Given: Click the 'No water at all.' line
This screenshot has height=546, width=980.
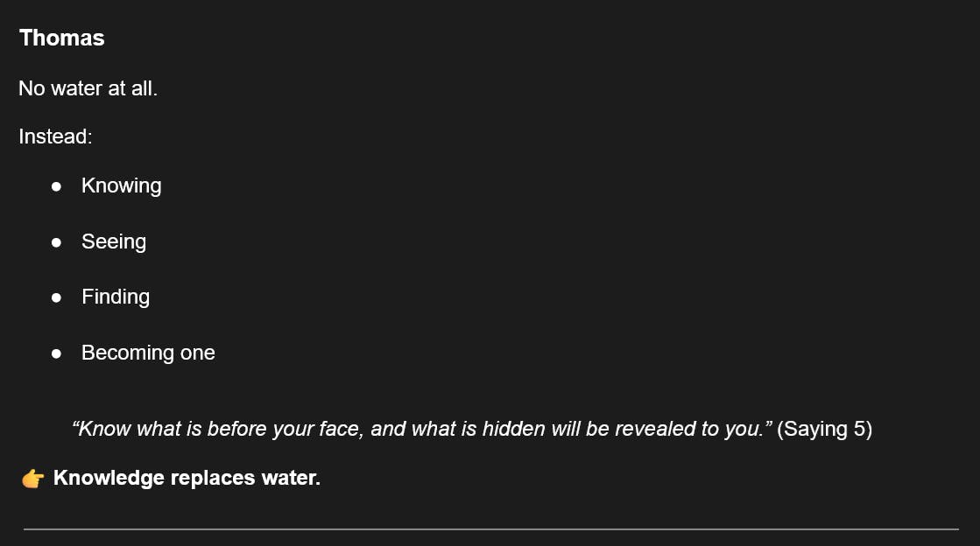Looking at the screenshot, I should coord(88,88).
